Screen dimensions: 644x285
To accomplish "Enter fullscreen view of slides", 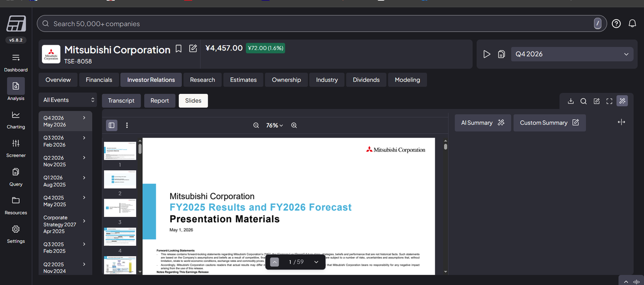I will [609, 101].
